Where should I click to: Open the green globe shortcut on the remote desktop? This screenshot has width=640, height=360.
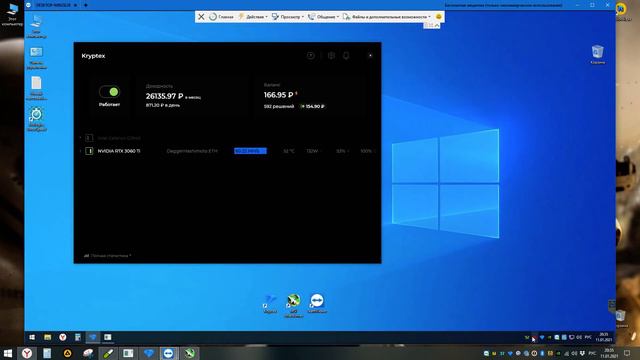click(293, 305)
